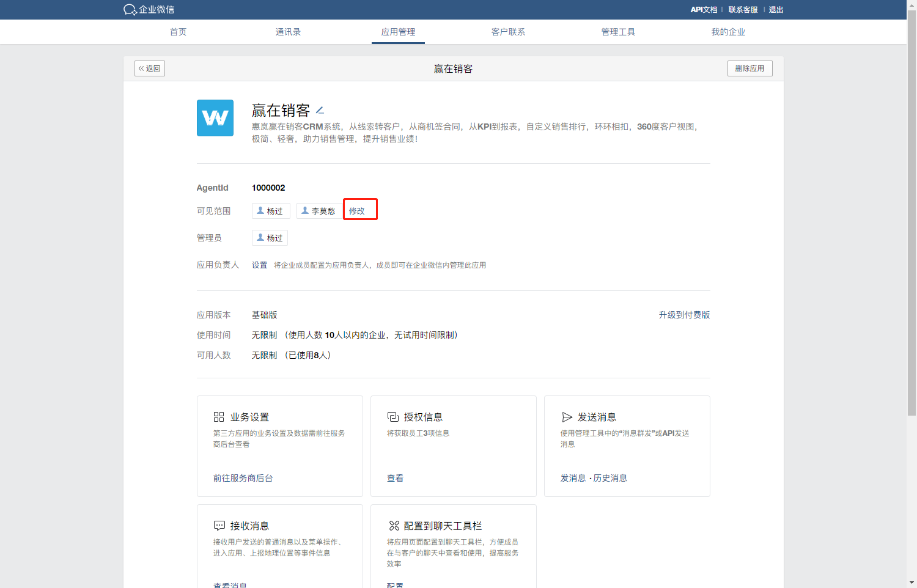
Task: Click person icon on 管理员 杨过 tag
Action: (x=260, y=237)
